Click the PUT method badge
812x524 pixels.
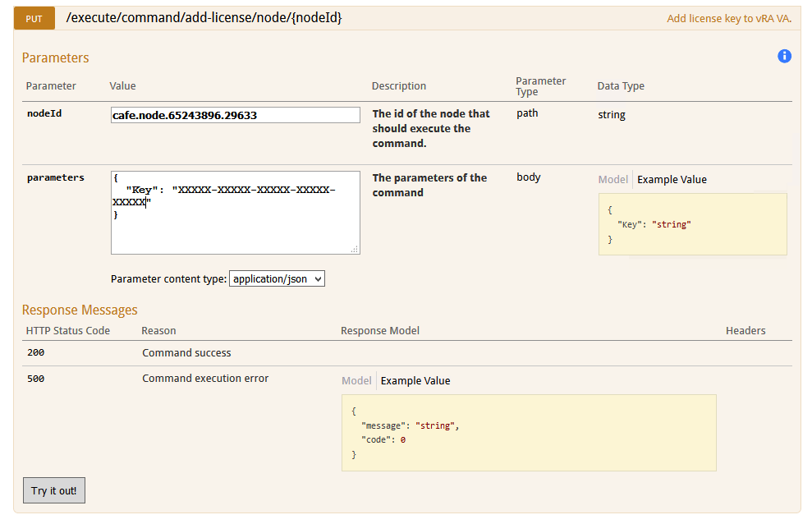click(x=34, y=19)
